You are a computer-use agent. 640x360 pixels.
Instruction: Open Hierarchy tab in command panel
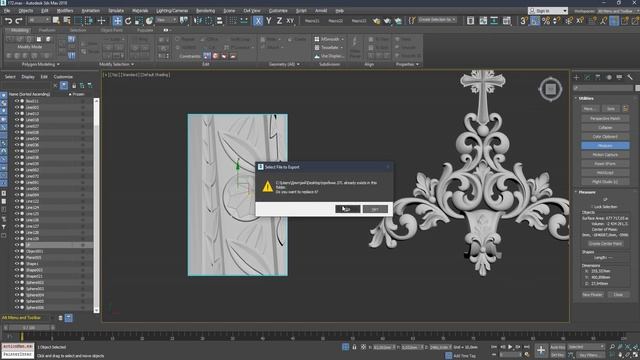point(598,77)
